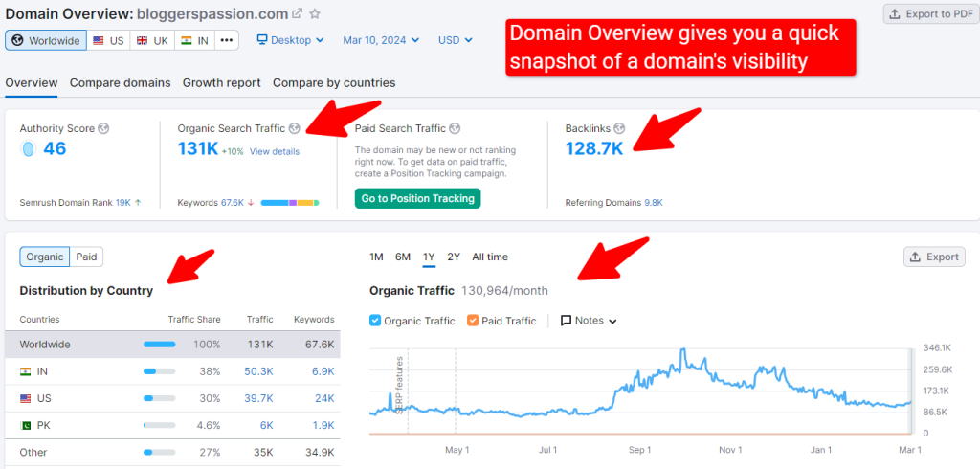This screenshot has width=980, height=469.
Task: Click the Pakistan flag in PK row
Action: (26, 425)
